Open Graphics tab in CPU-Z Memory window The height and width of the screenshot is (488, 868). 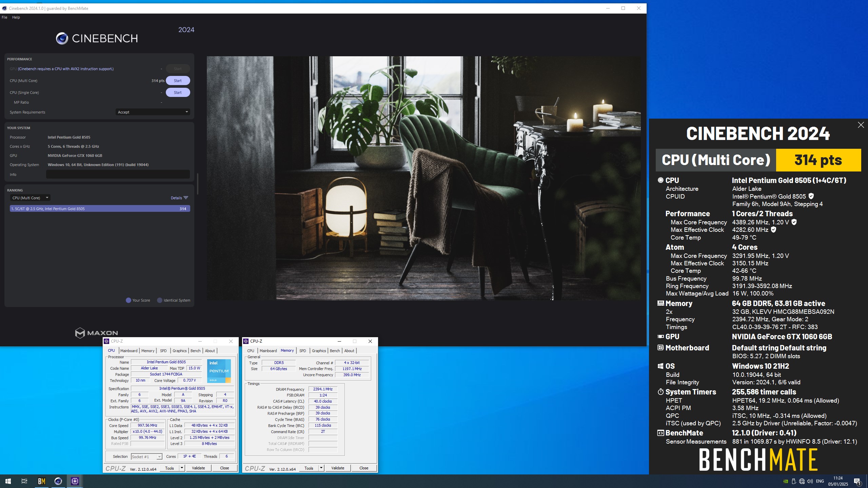coord(319,351)
